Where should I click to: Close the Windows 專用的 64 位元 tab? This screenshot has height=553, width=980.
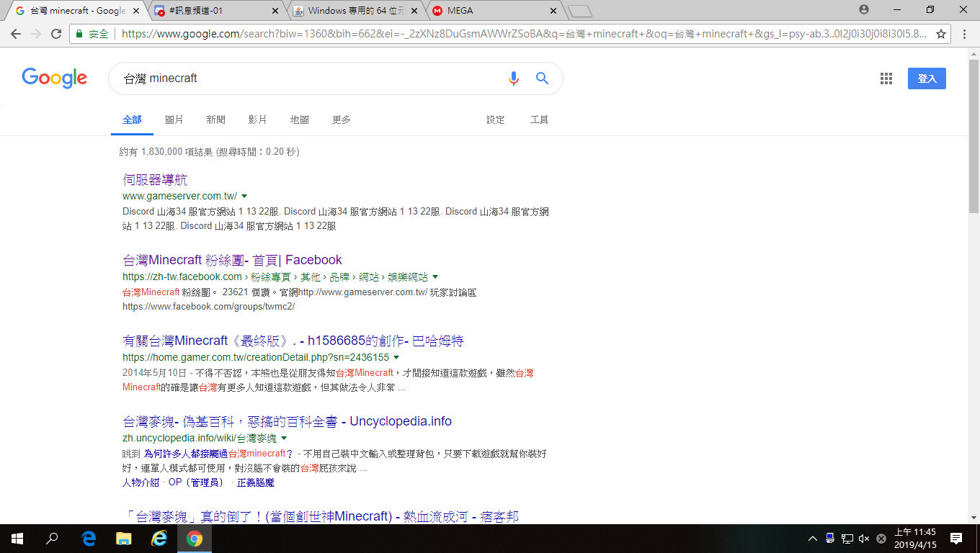pyautogui.click(x=414, y=11)
